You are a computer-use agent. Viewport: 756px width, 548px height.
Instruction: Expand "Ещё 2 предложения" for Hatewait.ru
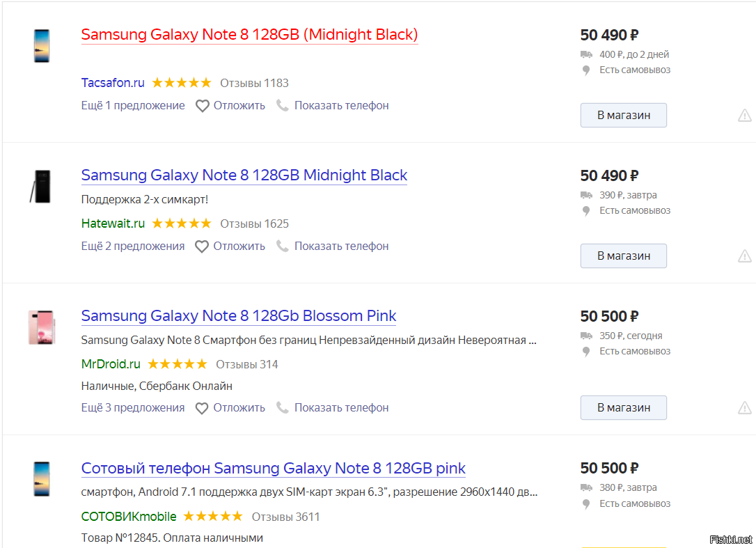click(133, 246)
